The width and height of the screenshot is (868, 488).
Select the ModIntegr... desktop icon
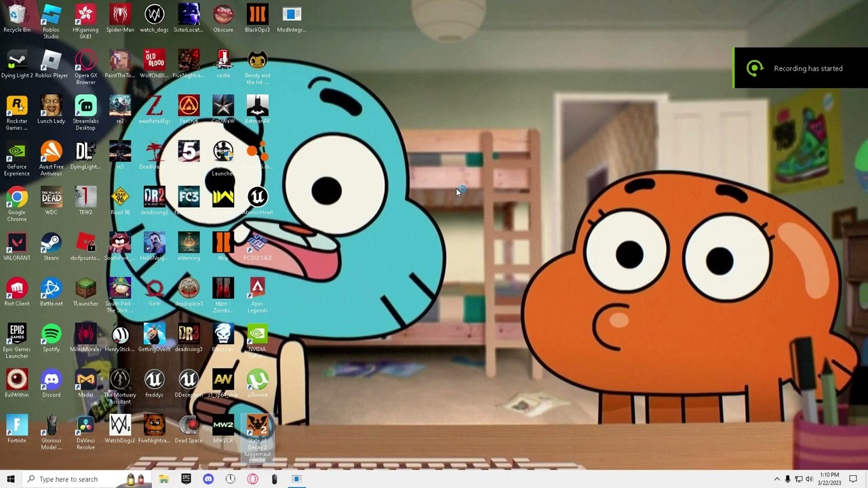(x=292, y=18)
